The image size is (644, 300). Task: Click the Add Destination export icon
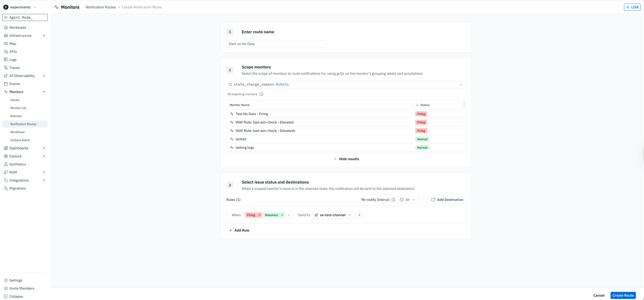(433, 200)
